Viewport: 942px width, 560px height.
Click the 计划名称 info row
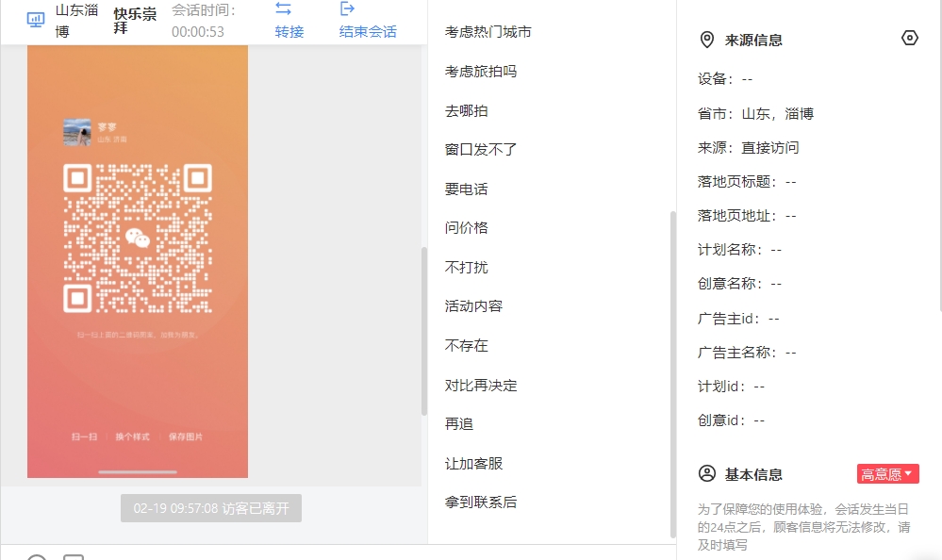(x=739, y=250)
